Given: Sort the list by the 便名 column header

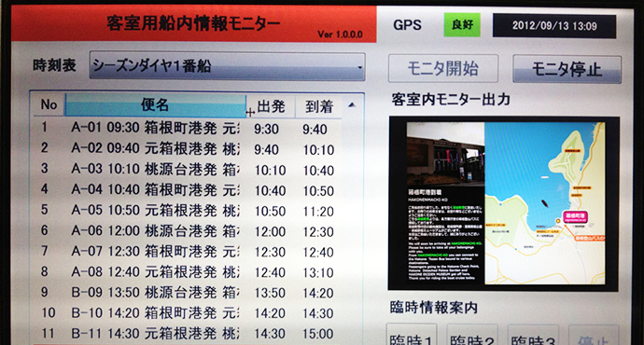Looking at the screenshot, I should tap(156, 105).
